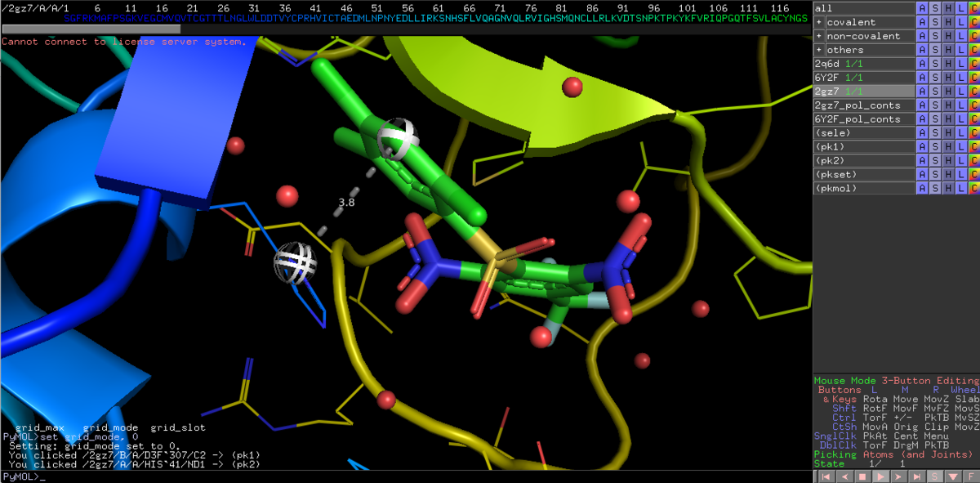Toggle 6Y2F_pol_conts polar contacts
This screenshot has width=980, height=483.
864,119
